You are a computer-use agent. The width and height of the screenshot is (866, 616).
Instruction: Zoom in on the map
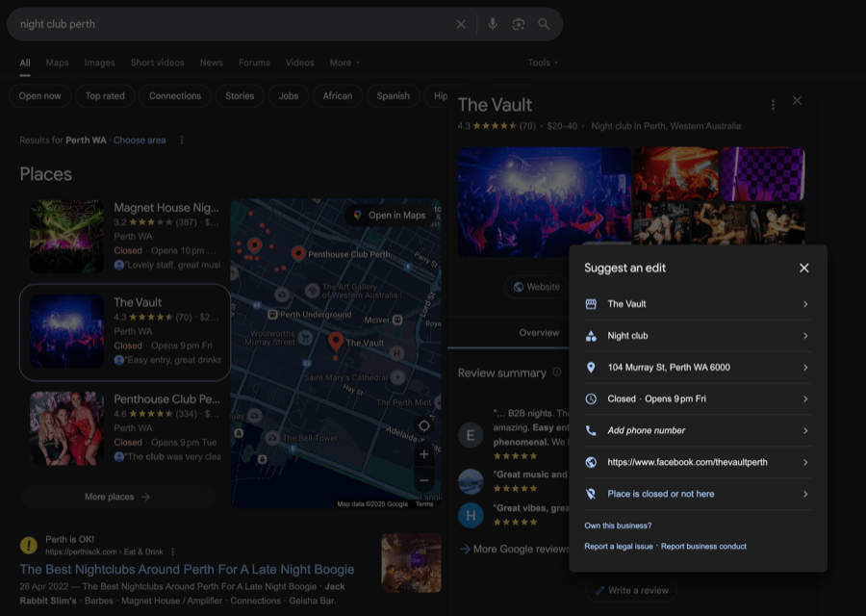pyautogui.click(x=424, y=454)
